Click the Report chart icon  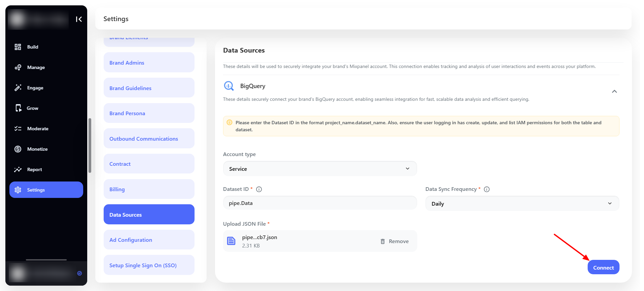click(18, 169)
